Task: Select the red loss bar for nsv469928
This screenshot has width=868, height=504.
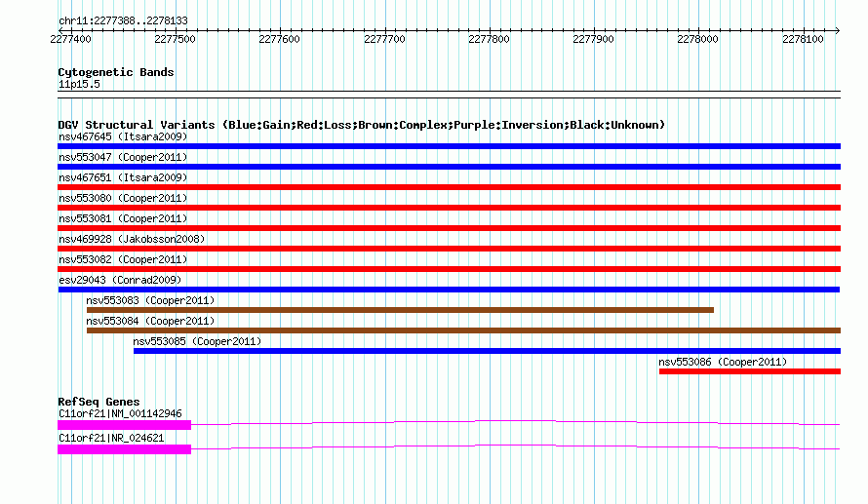Action: click(x=449, y=249)
